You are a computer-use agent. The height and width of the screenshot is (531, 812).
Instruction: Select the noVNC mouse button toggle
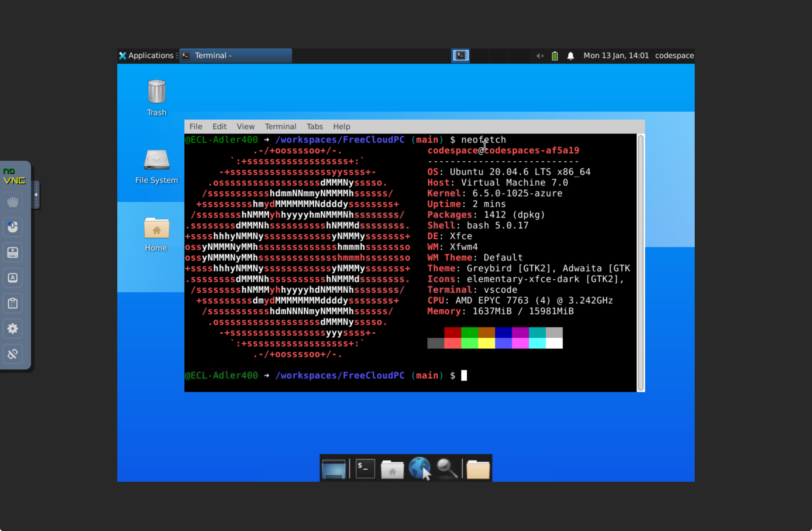tap(13, 227)
